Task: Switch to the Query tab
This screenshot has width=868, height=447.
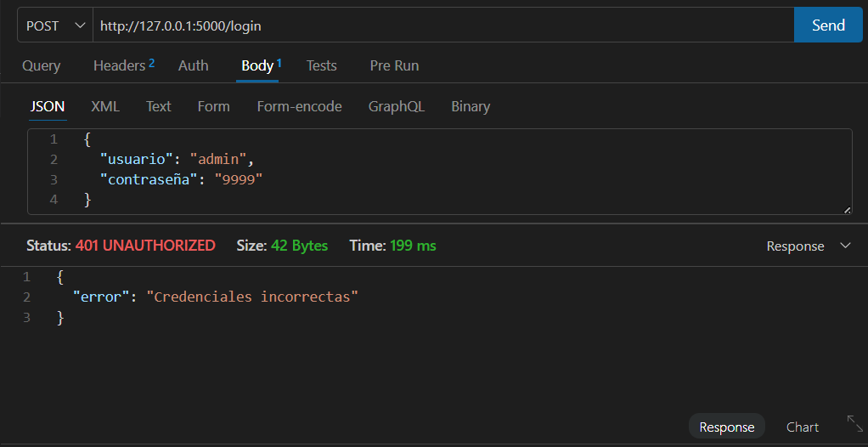Action: (x=41, y=66)
